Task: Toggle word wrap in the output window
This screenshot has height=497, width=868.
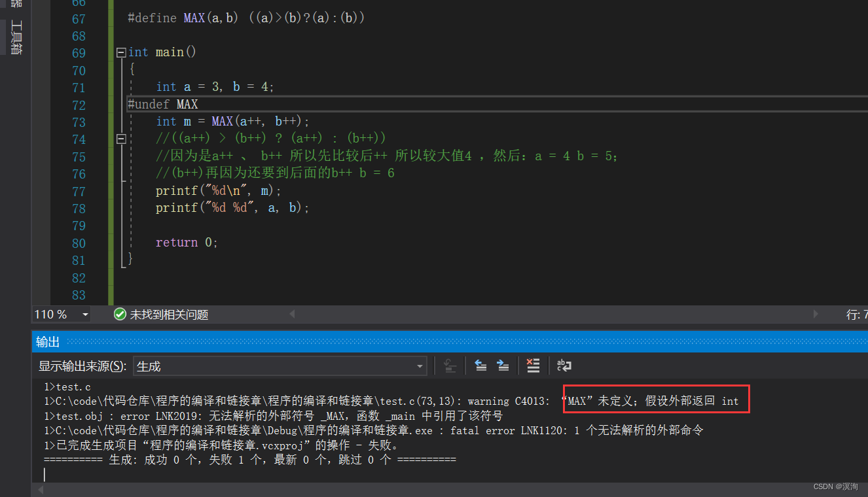Action: 564,366
